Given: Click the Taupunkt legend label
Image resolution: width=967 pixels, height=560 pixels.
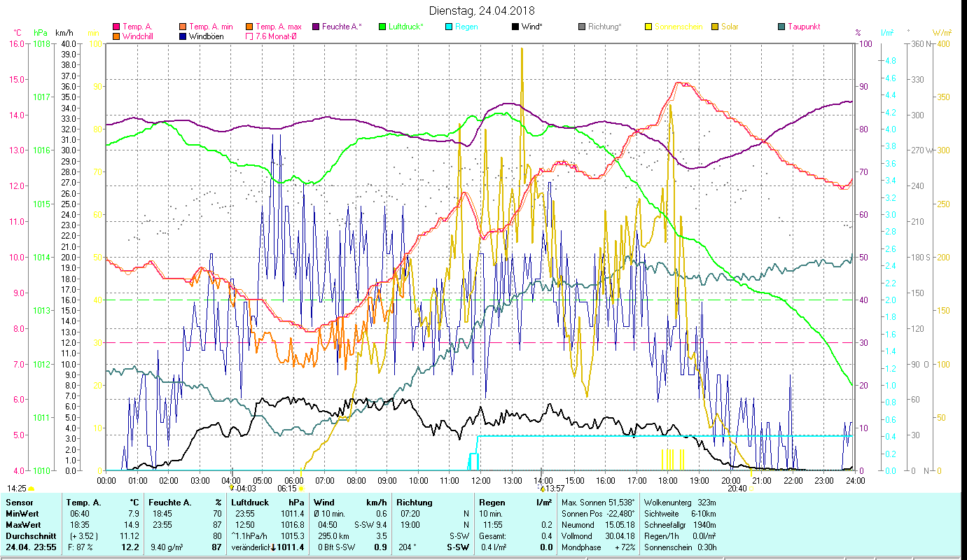Looking at the screenshot, I should point(804,27).
